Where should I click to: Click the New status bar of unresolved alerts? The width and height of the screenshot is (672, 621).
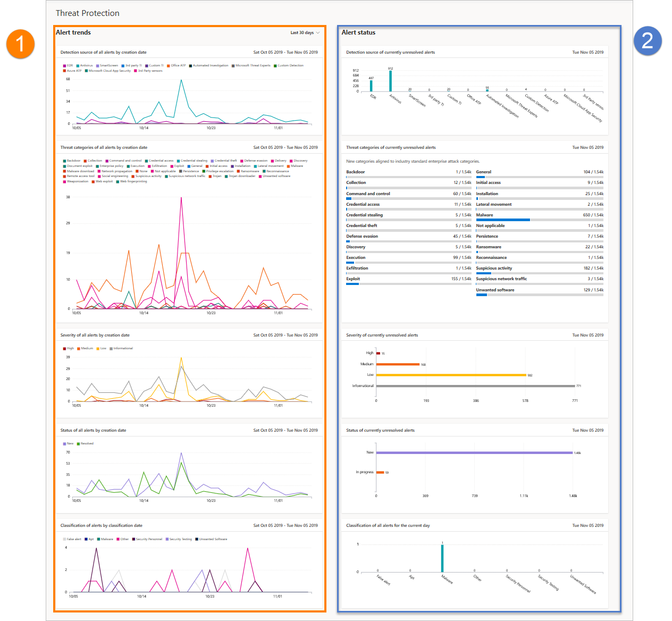(474, 453)
